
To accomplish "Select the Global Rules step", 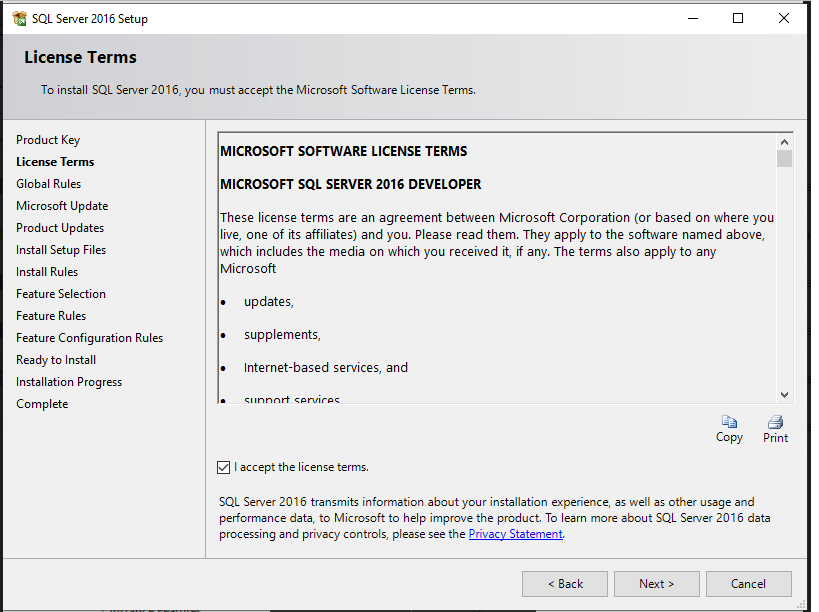I will point(48,183).
